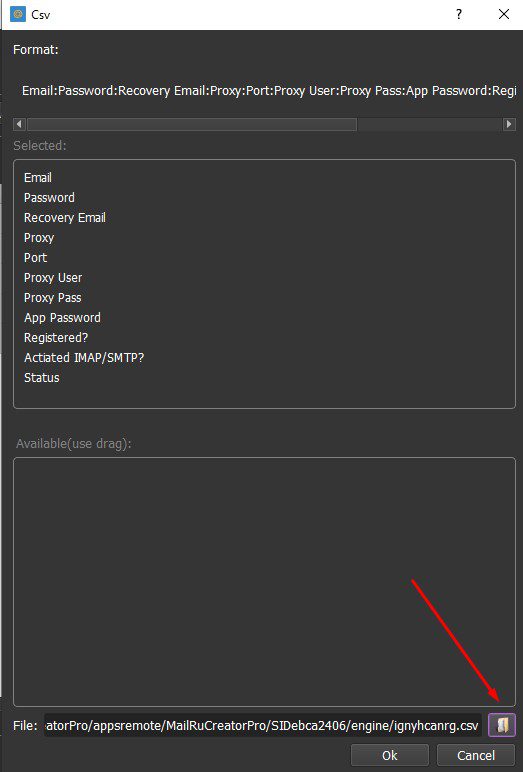The image size is (523, 772).
Task: Confirm with the Ok button
Action: tap(390, 755)
